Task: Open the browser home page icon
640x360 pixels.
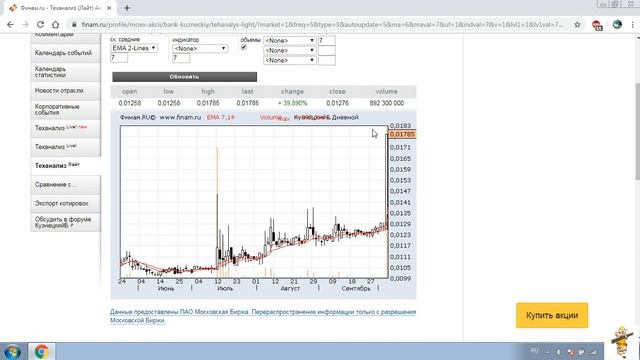Action: click(56, 24)
